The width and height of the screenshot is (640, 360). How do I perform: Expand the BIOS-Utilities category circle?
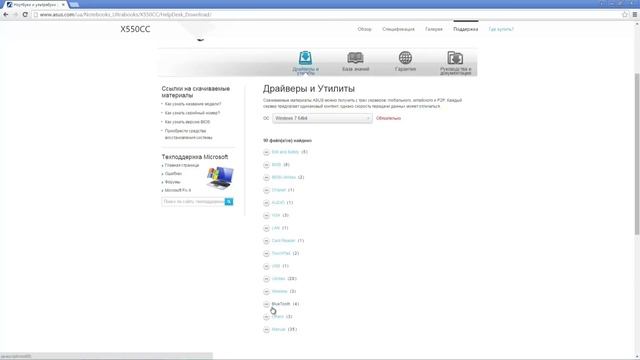266,178
